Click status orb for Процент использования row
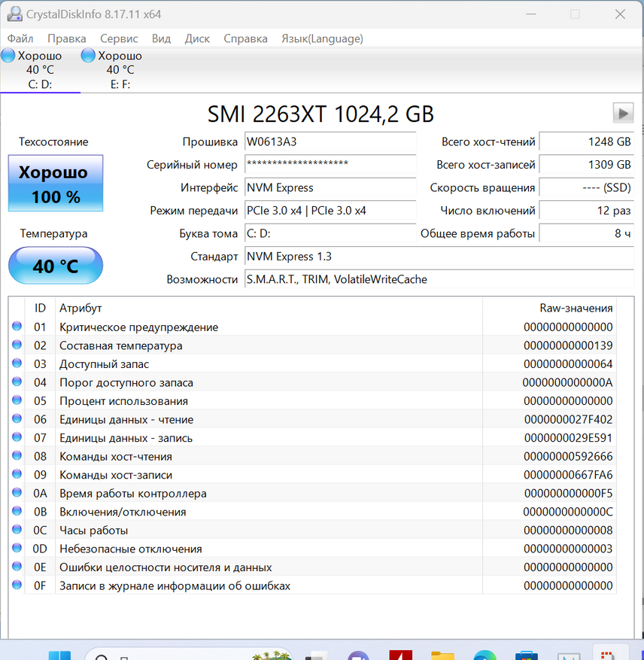 click(x=17, y=401)
